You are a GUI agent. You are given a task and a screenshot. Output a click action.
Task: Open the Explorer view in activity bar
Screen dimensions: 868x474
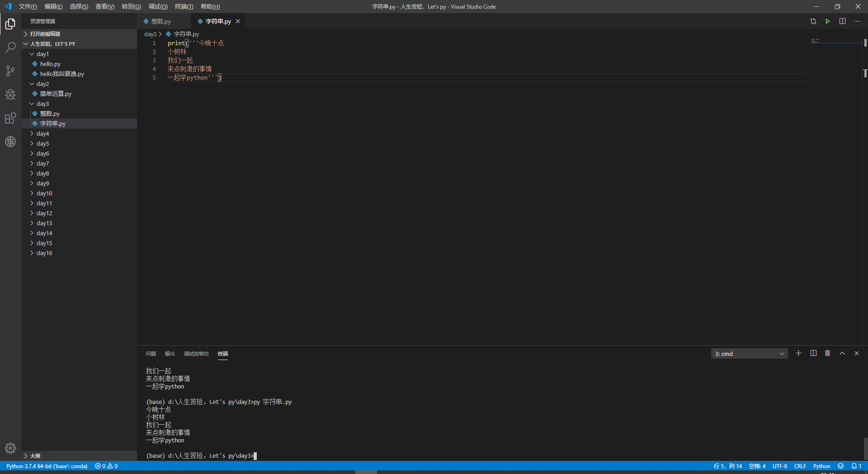10,24
